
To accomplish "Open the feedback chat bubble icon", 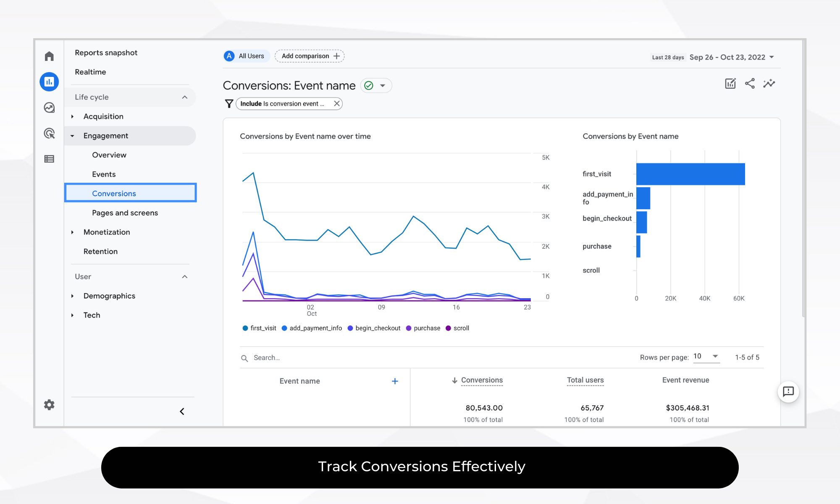I will [x=788, y=391].
